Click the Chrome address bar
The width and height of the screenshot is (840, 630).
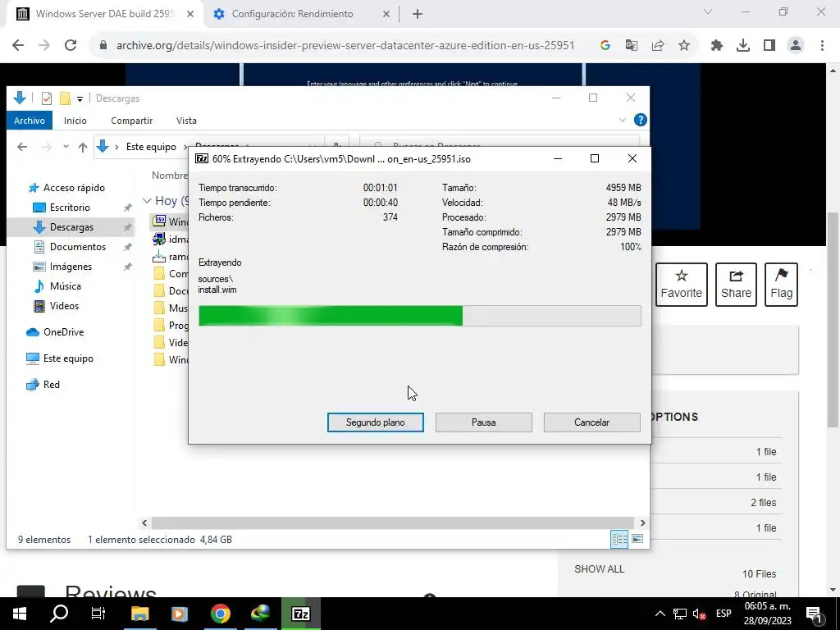(x=345, y=46)
